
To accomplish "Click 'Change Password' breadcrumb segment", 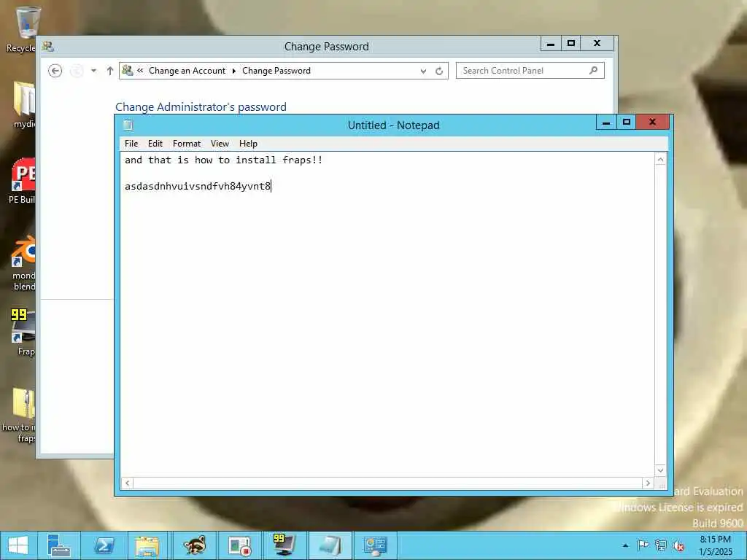I will (x=276, y=71).
